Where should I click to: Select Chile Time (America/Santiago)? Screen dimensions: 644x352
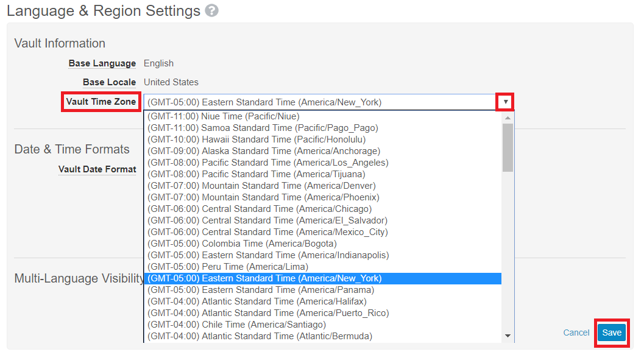click(236, 325)
